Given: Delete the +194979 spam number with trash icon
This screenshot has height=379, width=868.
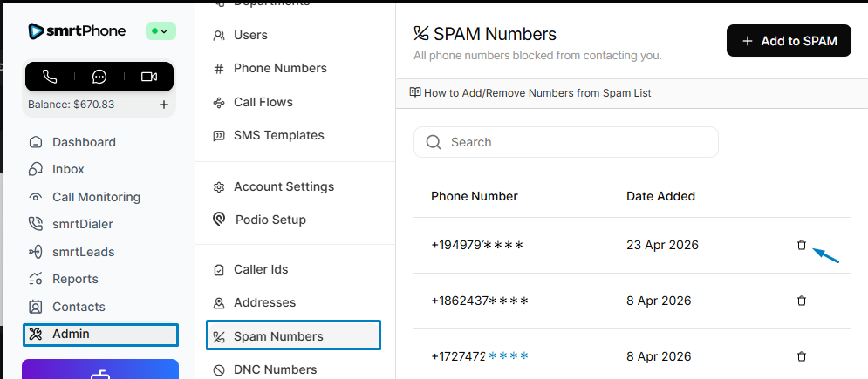Looking at the screenshot, I should 801,245.
